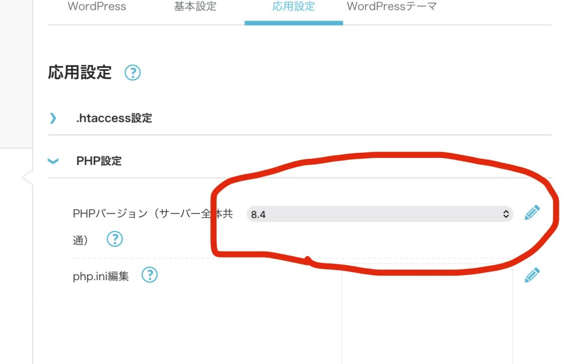Click the PHPバージョン（サーバー全体共通）label
The height and width of the screenshot is (364, 588).
coord(153,226)
